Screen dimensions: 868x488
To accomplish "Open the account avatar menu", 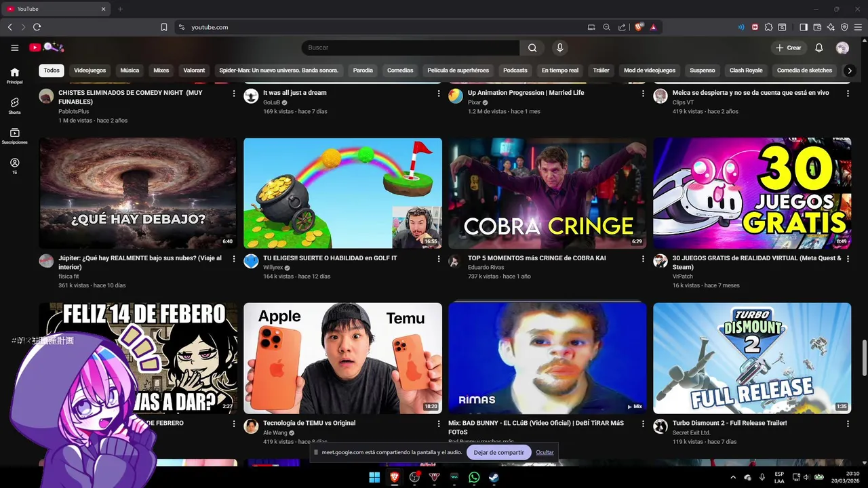I will [842, 47].
